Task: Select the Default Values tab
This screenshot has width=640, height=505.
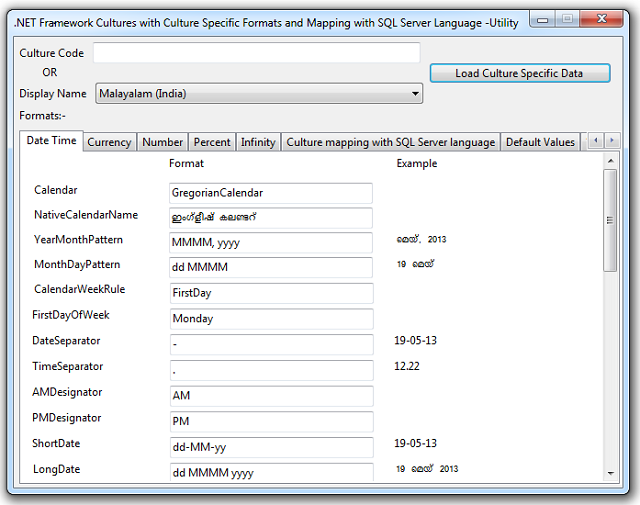Action: (x=540, y=142)
